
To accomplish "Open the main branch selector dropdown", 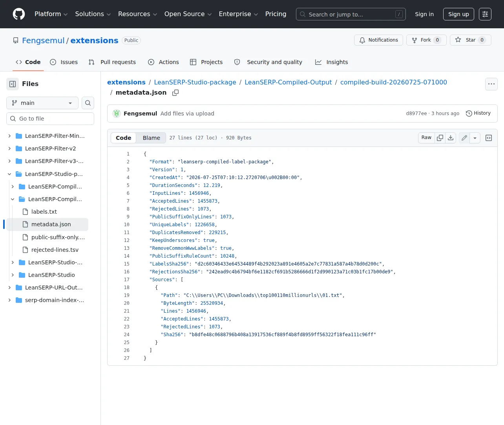I will [x=42, y=103].
